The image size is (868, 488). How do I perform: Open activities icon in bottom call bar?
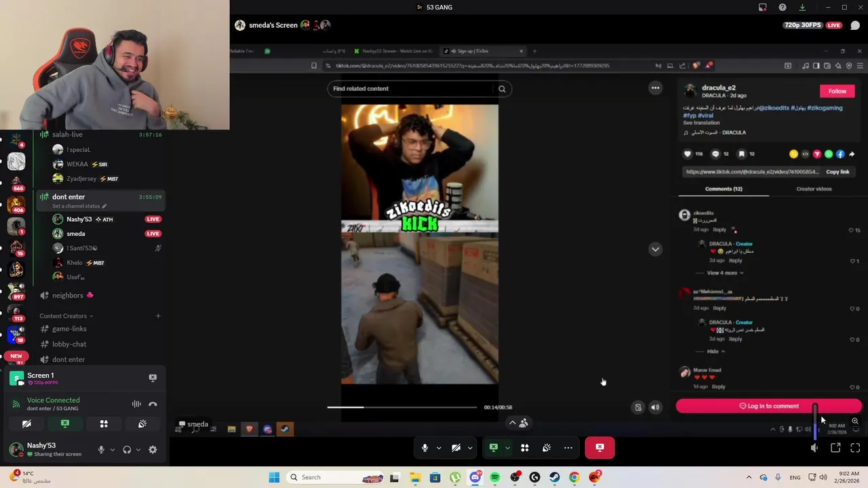(x=524, y=447)
